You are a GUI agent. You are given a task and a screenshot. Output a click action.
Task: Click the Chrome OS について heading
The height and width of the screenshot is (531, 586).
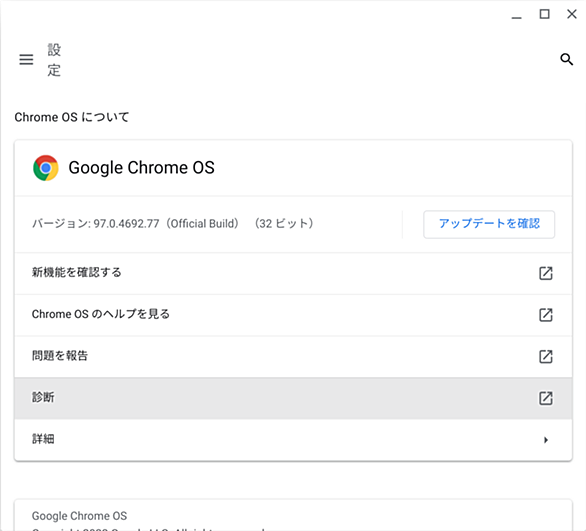(72, 117)
